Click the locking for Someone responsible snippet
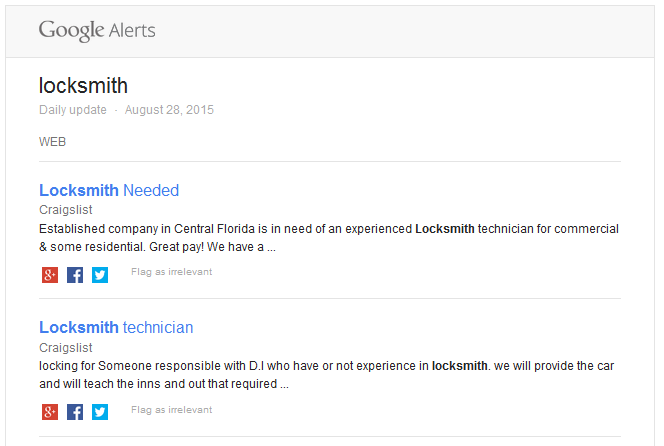 (326, 375)
